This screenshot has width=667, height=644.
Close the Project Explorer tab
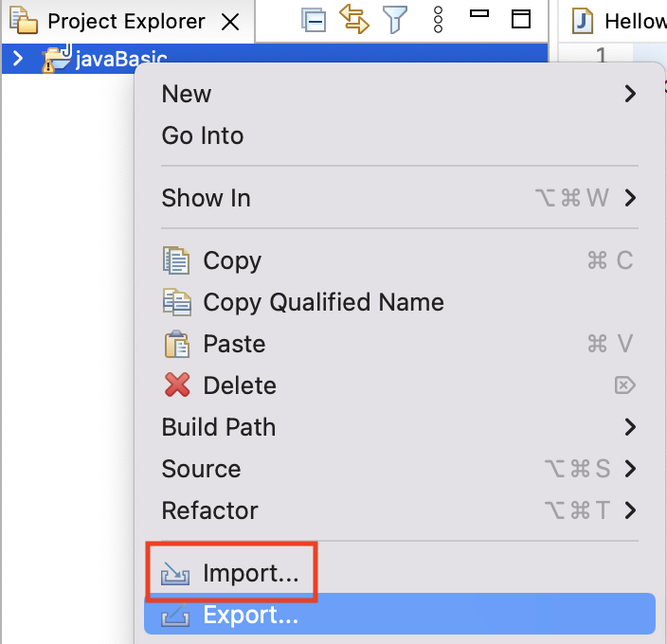(x=230, y=22)
